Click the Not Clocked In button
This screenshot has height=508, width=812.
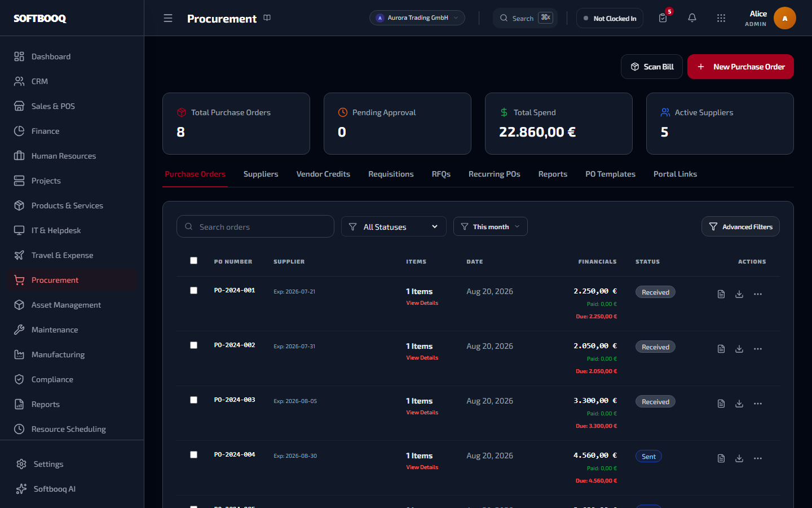coord(610,18)
